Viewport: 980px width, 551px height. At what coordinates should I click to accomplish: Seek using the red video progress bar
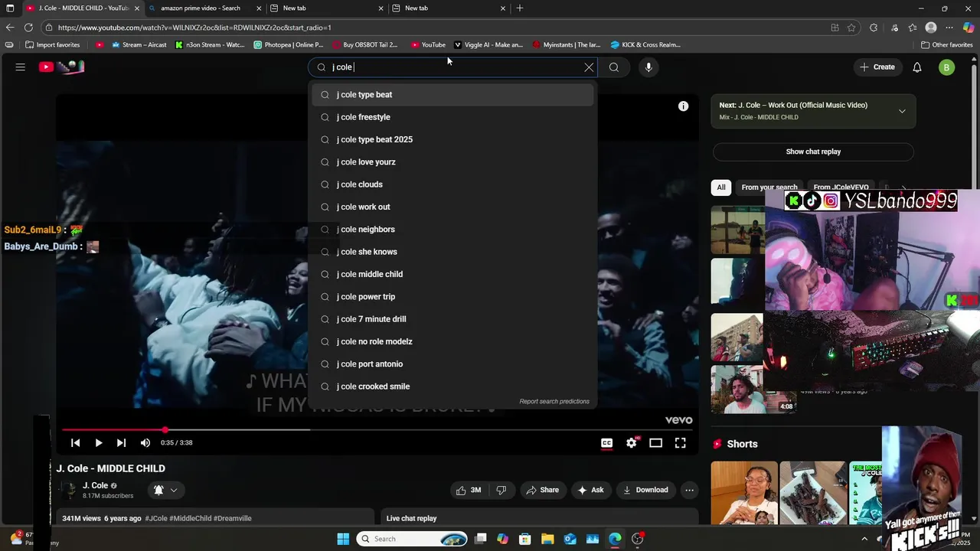pyautogui.click(x=377, y=430)
